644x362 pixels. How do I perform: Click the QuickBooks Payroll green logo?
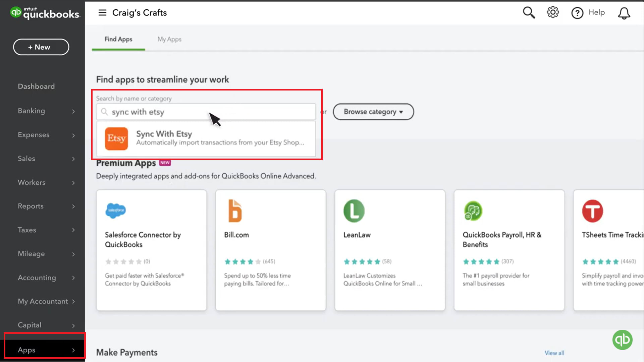coord(473,211)
